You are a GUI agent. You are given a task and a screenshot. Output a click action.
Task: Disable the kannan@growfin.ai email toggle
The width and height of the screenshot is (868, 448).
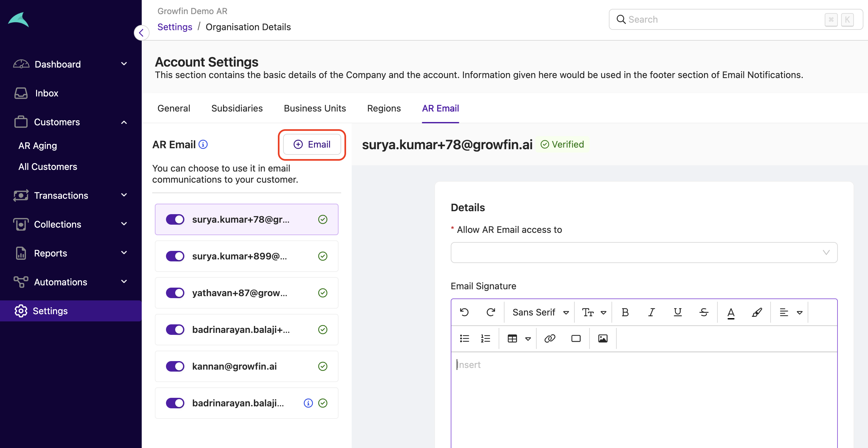point(175,366)
